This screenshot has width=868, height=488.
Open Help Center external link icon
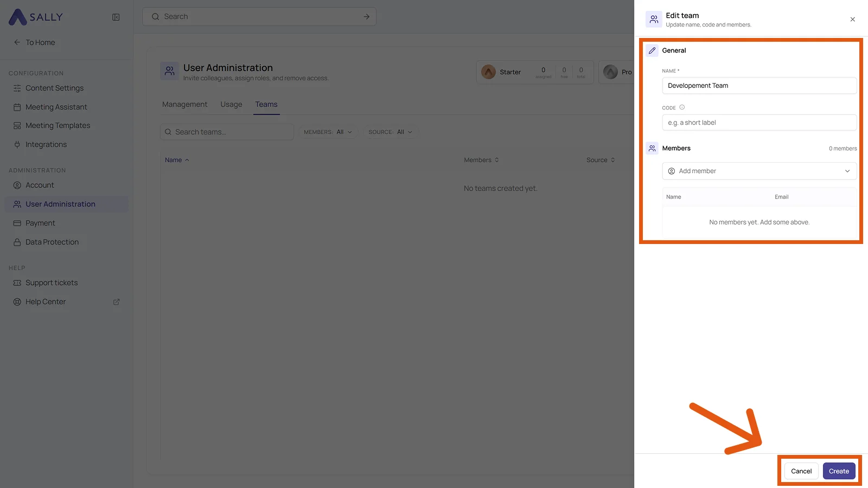pos(116,302)
